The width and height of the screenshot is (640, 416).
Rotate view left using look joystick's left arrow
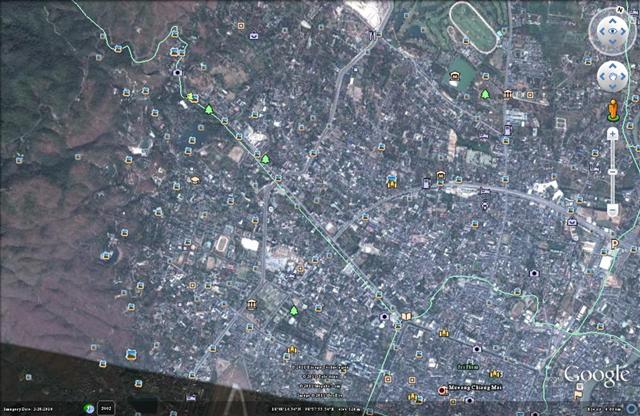601,31
